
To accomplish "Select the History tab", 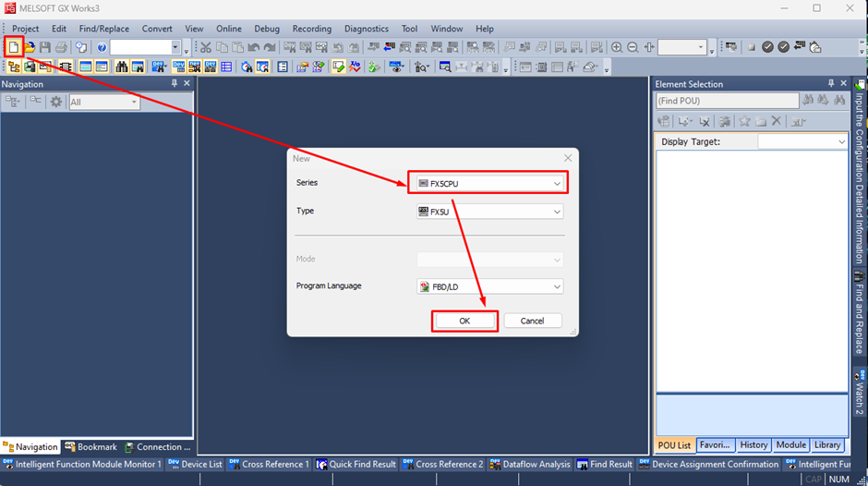I will click(x=753, y=445).
